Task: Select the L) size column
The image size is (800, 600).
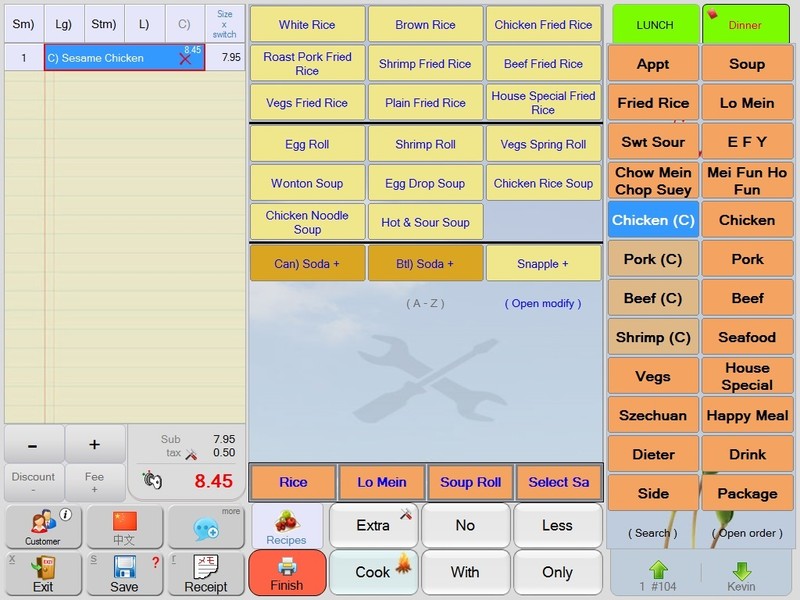Action: coord(144,23)
